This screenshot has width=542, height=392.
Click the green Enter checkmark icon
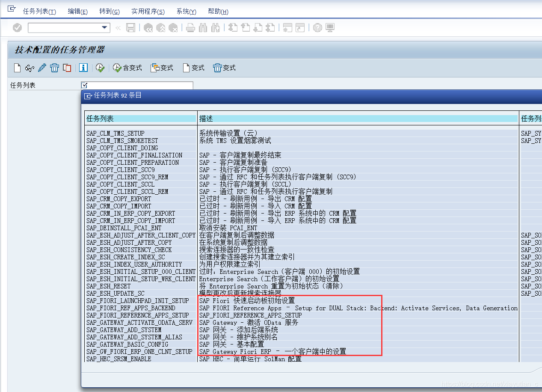coord(17,28)
